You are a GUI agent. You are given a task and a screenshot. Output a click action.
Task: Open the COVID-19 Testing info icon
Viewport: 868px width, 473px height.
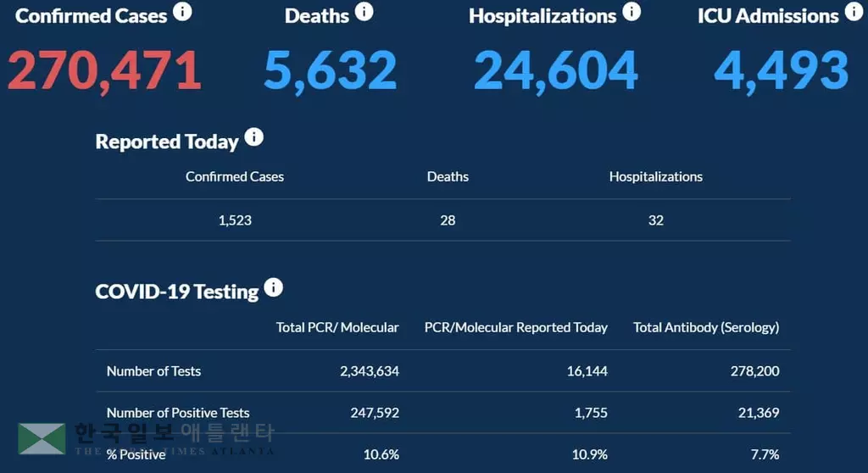click(273, 287)
